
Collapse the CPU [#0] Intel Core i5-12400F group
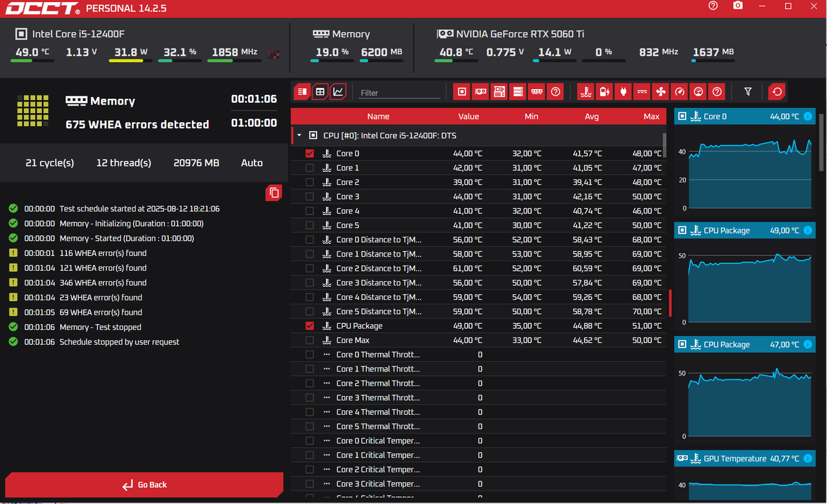tap(299, 136)
